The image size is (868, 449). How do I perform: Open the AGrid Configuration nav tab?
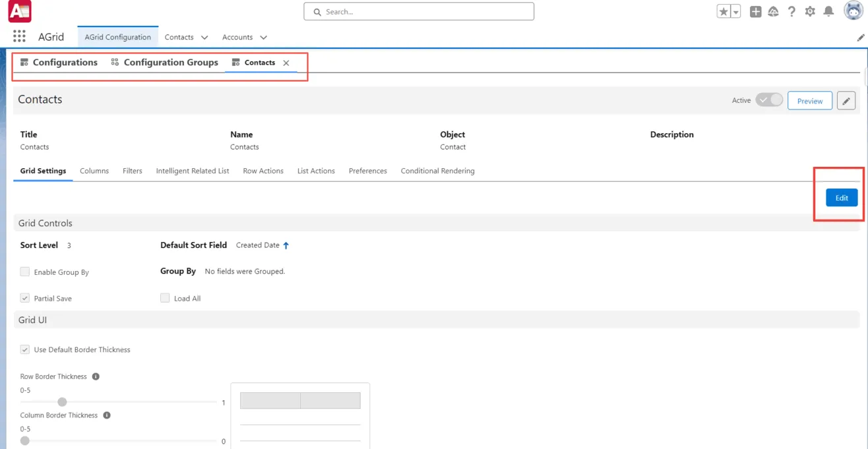coord(118,38)
